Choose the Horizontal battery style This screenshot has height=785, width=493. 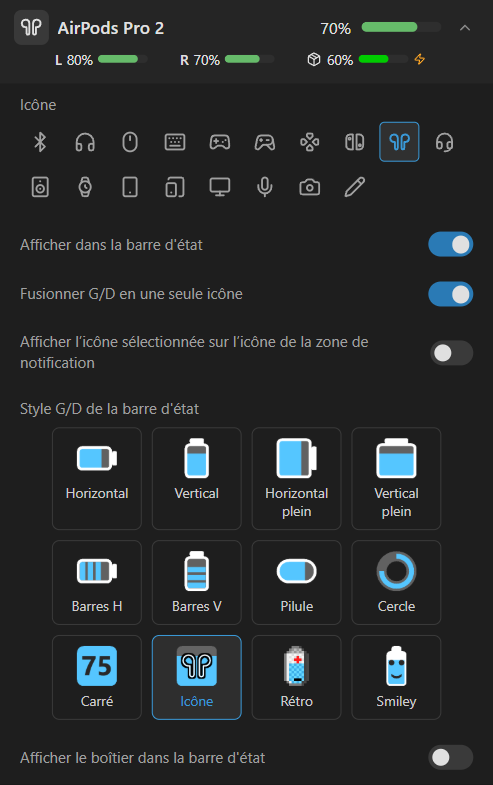tap(97, 479)
